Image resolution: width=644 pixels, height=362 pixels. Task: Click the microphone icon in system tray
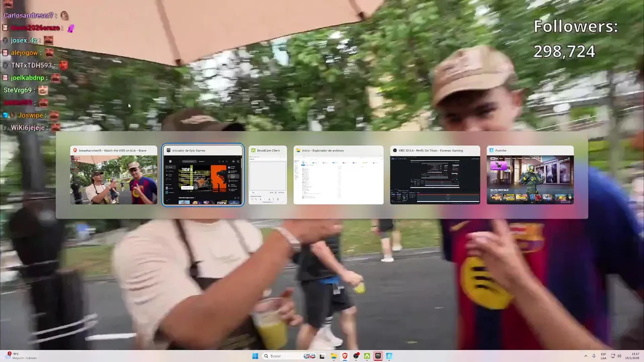pos(594,356)
